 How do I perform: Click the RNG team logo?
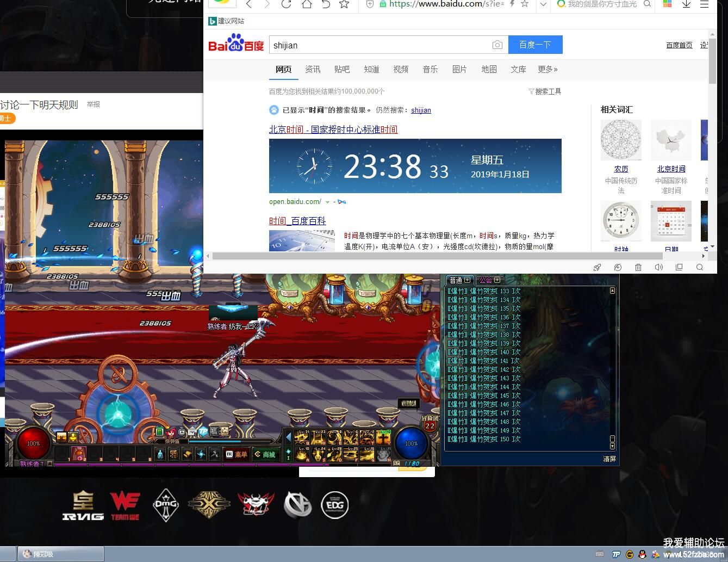tap(83, 505)
